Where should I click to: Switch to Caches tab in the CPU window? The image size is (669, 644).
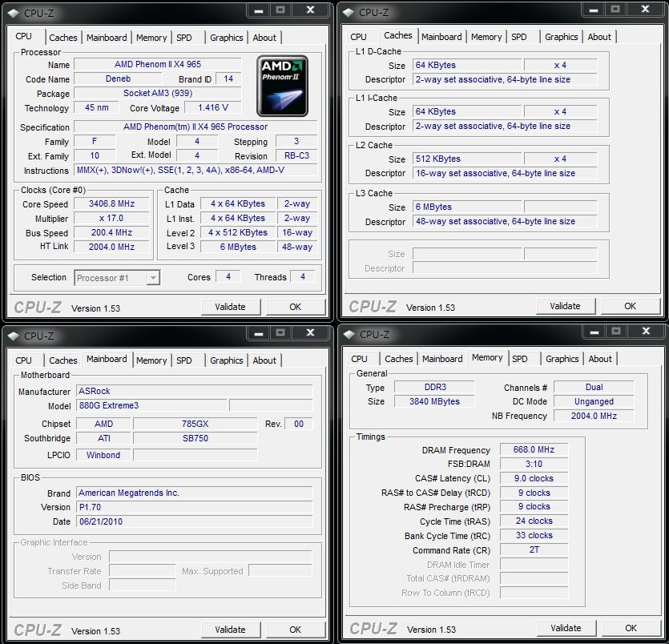click(x=63, y=38)
